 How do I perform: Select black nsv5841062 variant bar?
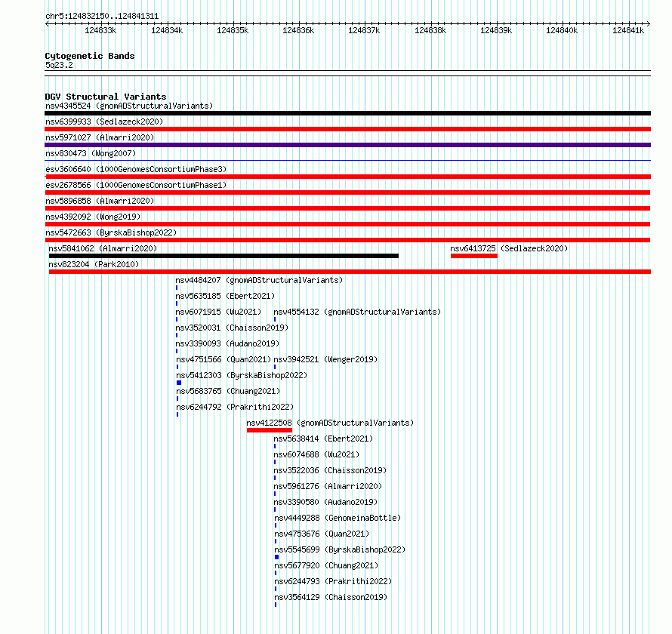[223, 256]
